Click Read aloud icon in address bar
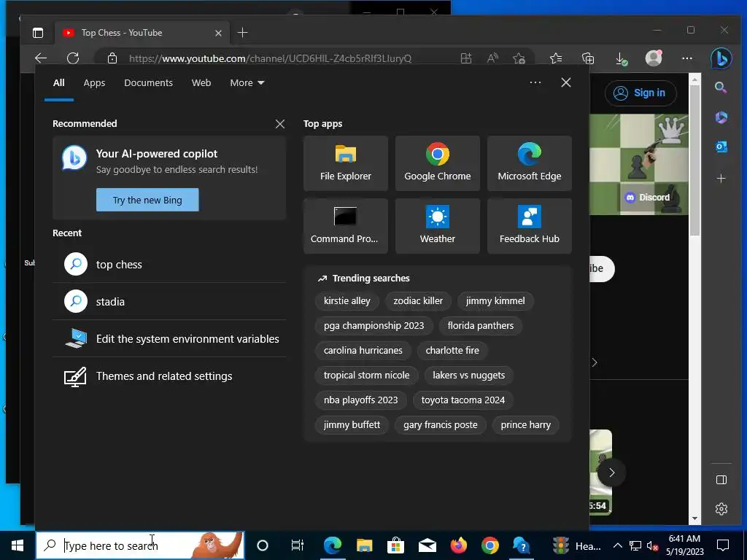This screenshot has height=560, width=747. click(x=492, y=58)
